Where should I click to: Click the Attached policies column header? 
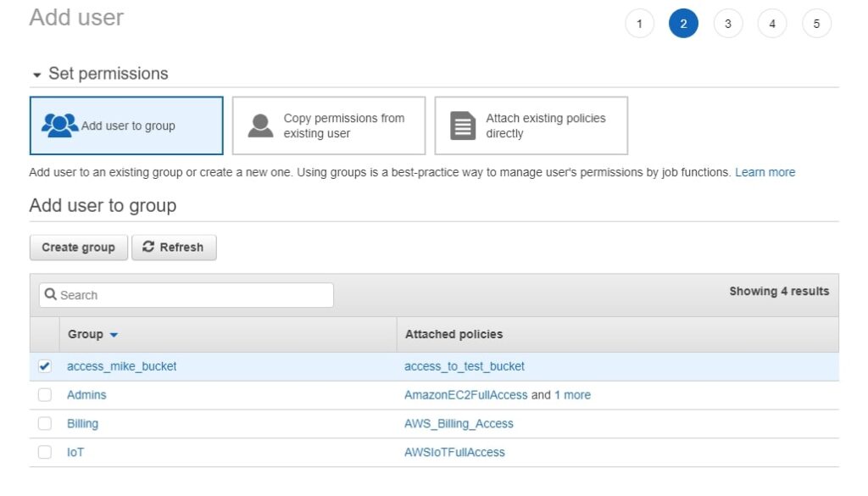tap(454, 334)
